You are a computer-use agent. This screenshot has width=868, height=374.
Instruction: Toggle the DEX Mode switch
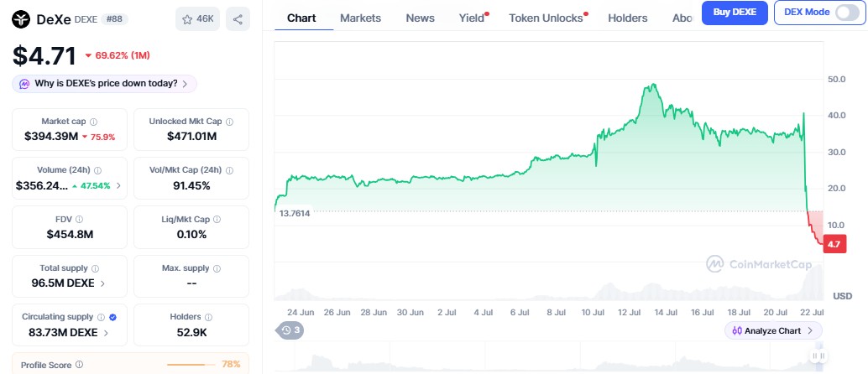[x=847, y=13]
